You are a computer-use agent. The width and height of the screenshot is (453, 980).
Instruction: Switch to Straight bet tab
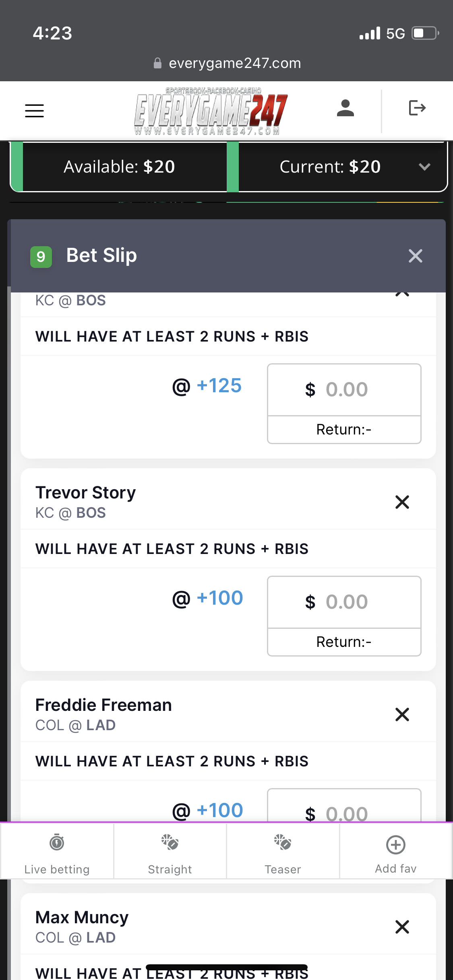point(170,851)
